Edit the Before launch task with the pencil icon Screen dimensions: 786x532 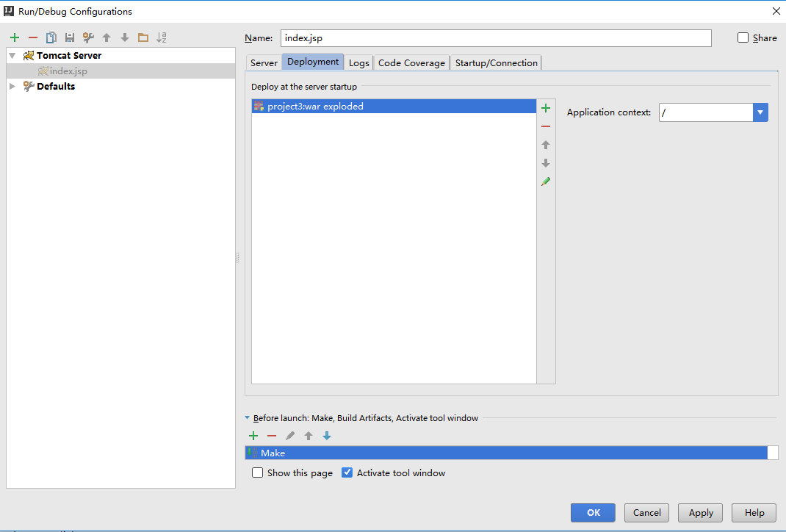point(290,436)
